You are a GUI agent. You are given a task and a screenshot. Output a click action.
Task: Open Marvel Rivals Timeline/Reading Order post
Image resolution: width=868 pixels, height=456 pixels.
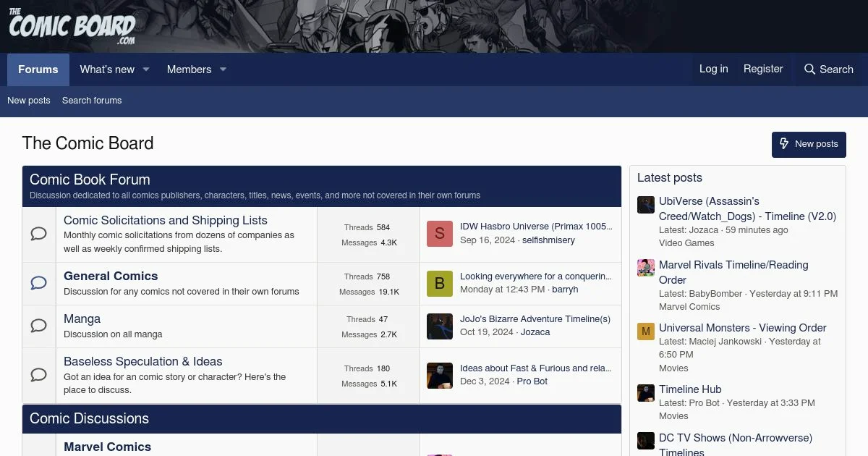(733, 272)
